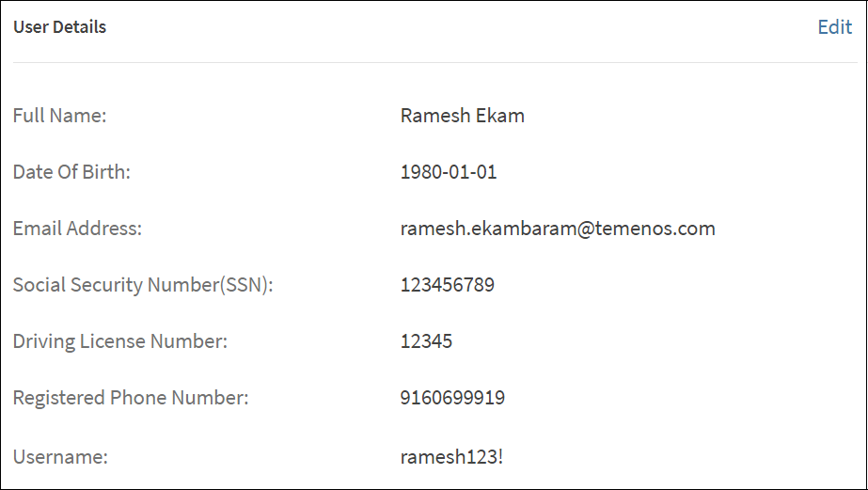The image size is (868, 490).
Task: Click the SSN value 123456789
Action: point(448,285)
